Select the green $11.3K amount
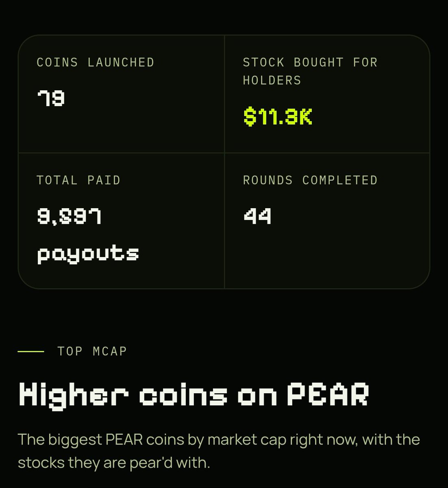 pyautogui.click(x=278, y=117)
